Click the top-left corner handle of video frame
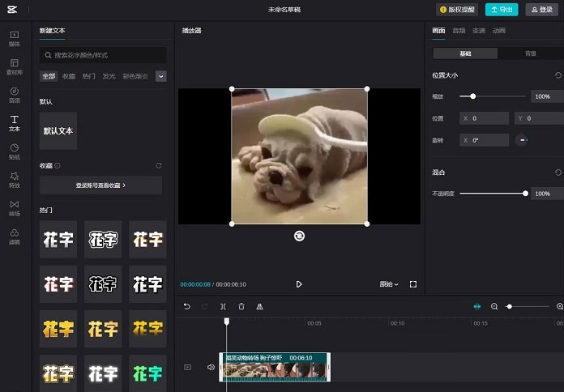The width and height of the screenshot is (564, 392). click(232, 89)
